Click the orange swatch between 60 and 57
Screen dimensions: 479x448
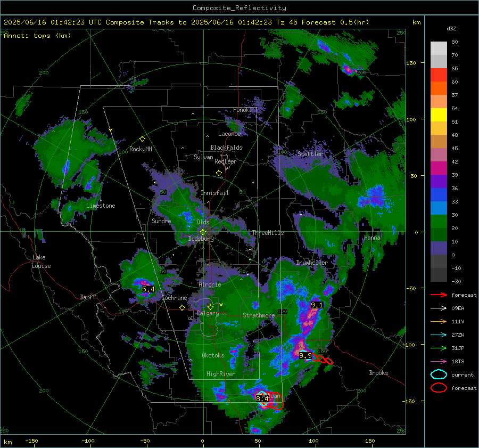click(439, 88)
